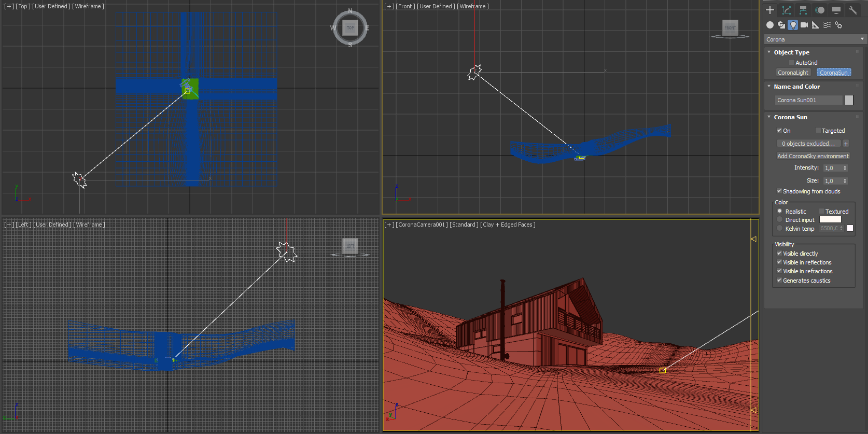Select the Systems gears category icon
Viewport: 868px width, 434px height.
838,25
